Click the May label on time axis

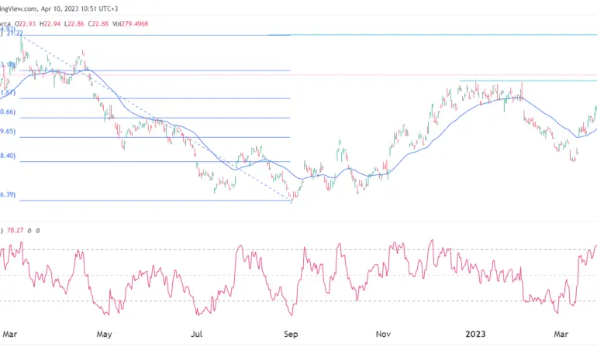click(x=104, y=334)
